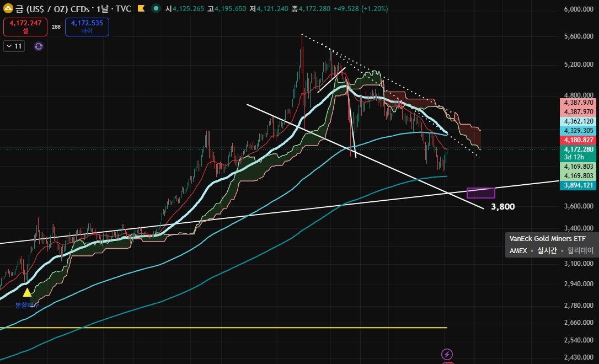Click the AMEX exchange label in tooltip

[518, 250]
